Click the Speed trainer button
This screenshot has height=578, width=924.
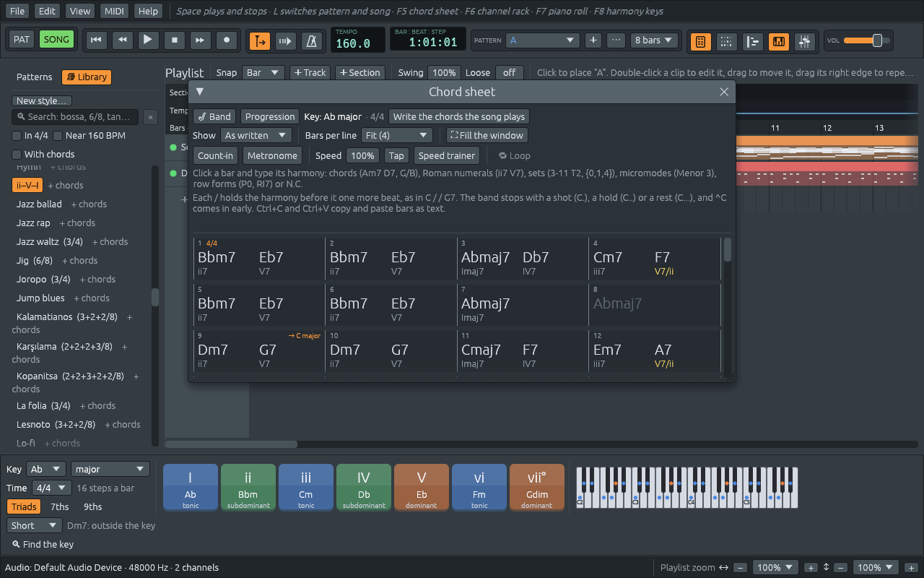click(447, 155)
